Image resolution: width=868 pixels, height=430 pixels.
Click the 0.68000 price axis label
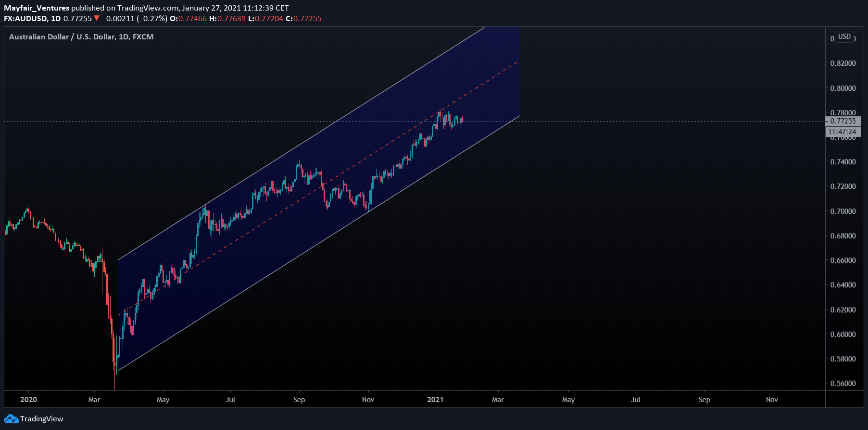[843, 236]
